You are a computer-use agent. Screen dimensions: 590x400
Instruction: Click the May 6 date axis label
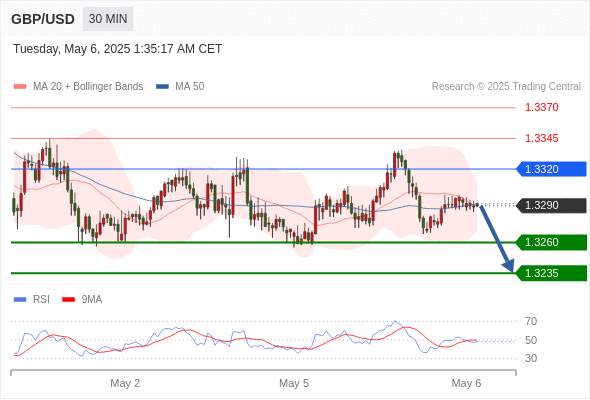pyautogui.click(x=466, y=383)
